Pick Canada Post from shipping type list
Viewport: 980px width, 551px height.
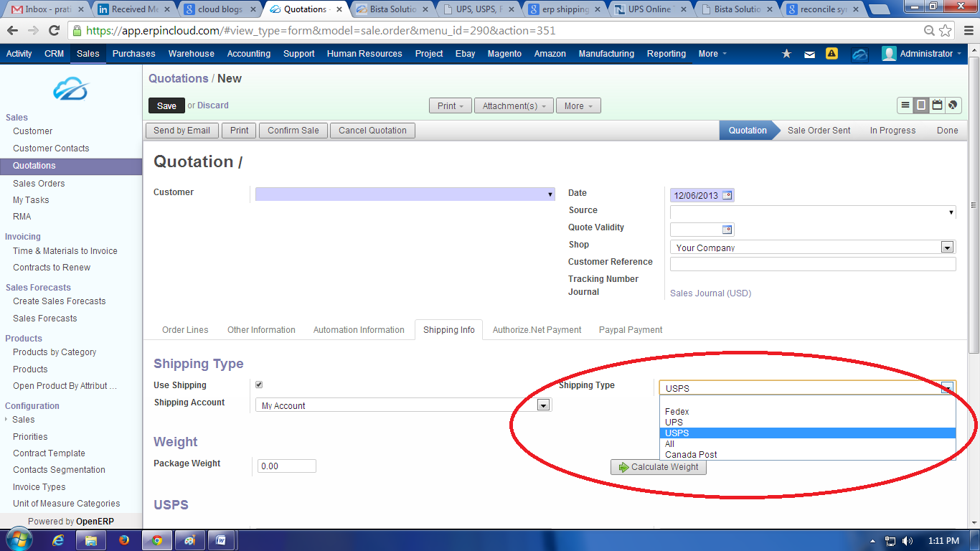click(808, 455)
